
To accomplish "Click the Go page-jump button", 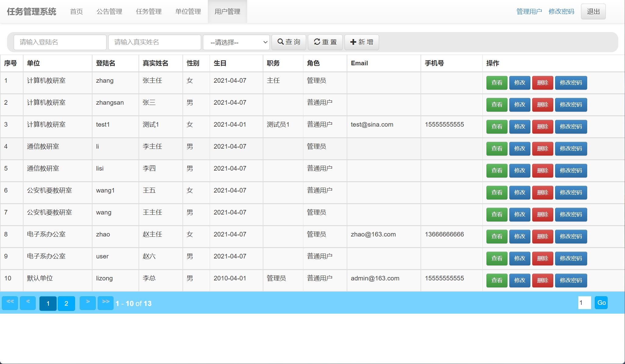I will point(602,303).
